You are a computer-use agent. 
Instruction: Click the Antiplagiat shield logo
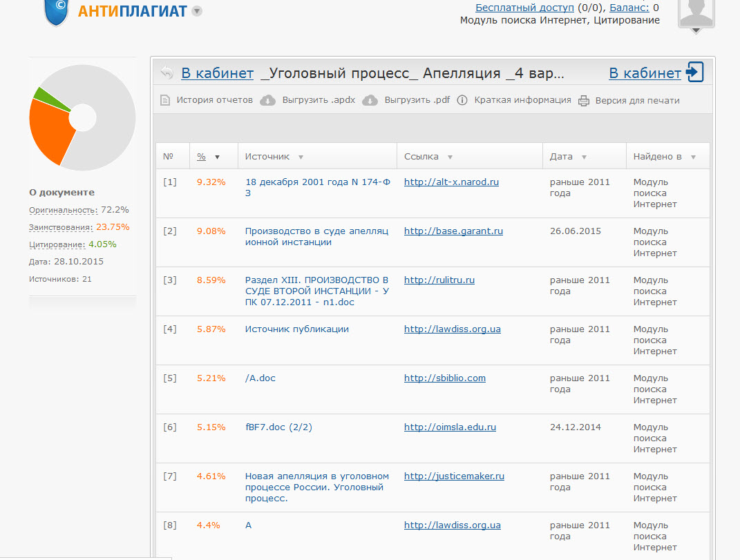pos(56,12)
